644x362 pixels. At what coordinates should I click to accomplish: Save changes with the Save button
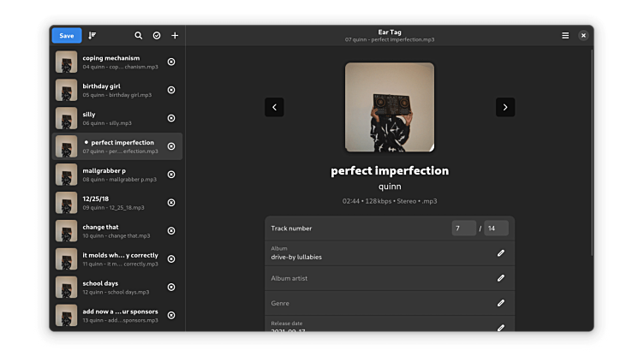tap(67, 35)
